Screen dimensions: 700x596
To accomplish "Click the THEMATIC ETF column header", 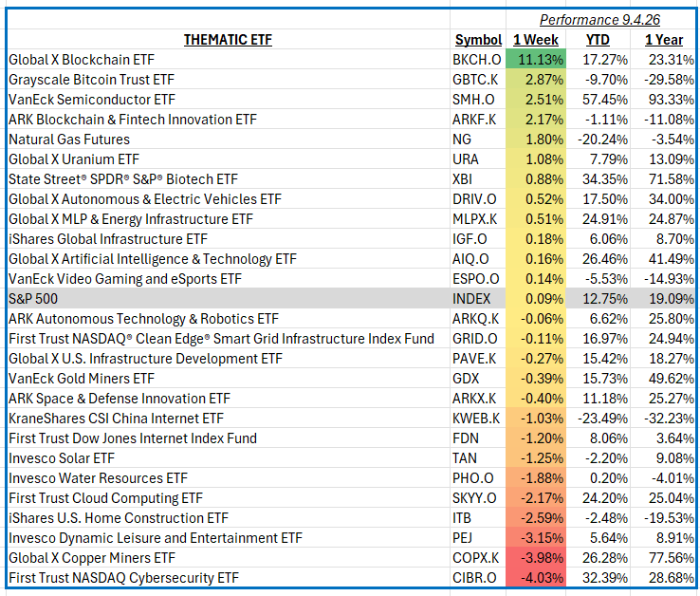I will 228,40.
